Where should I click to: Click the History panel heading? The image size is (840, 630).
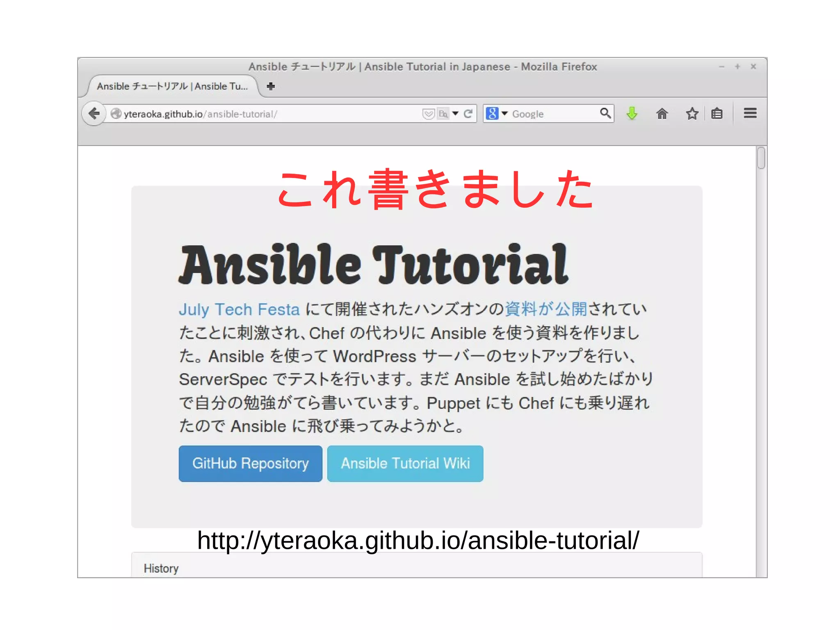(161, 568)
